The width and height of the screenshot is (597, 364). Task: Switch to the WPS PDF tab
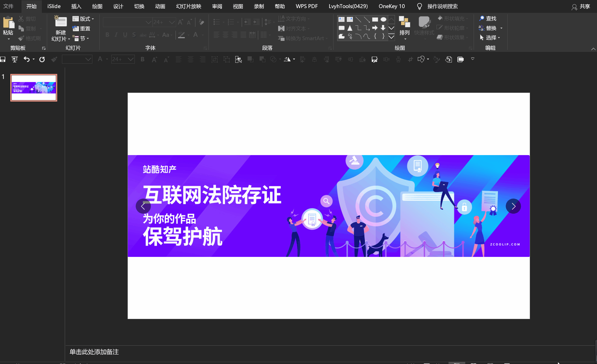307,6
